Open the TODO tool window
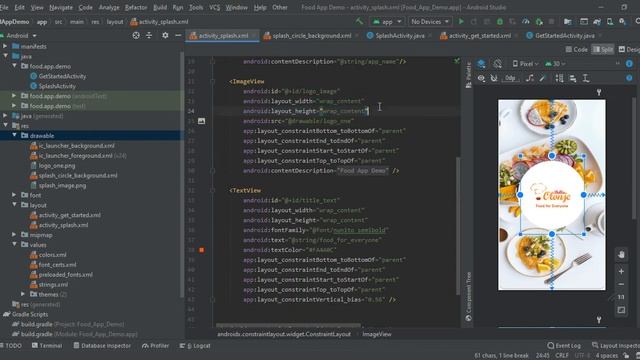640x360 pixels. pyautogui.click(x=11, y=345)
